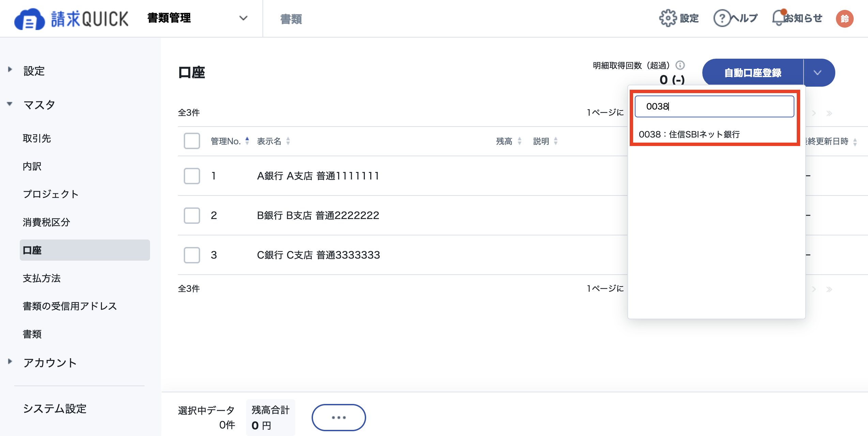
Task: Open システム設定 in the sidebar
Action: click(55, 408)
